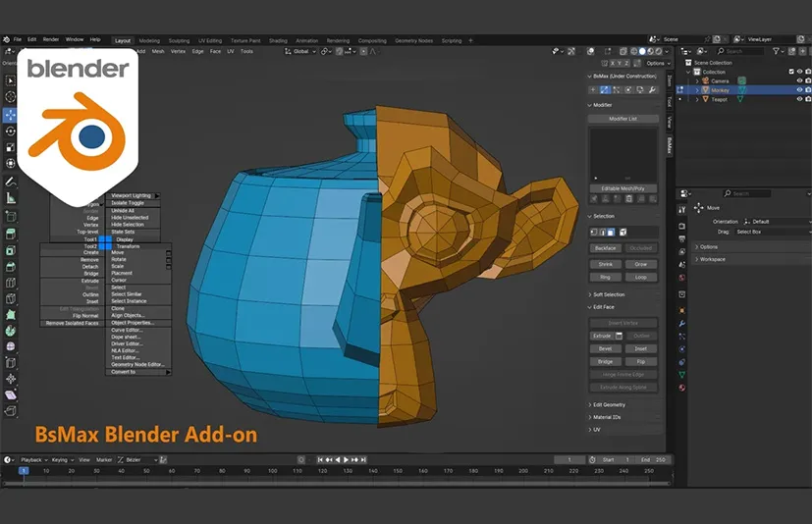
Task: Open Tool properties tab with wrench-screwdriver icon
Action: (682, 209)
